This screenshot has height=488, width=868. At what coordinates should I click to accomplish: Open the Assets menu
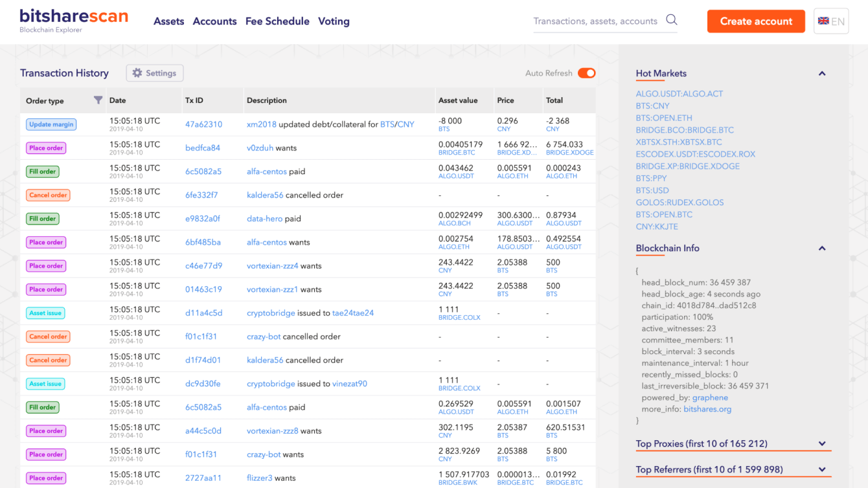pyautogui.click(x=168, y=21)
